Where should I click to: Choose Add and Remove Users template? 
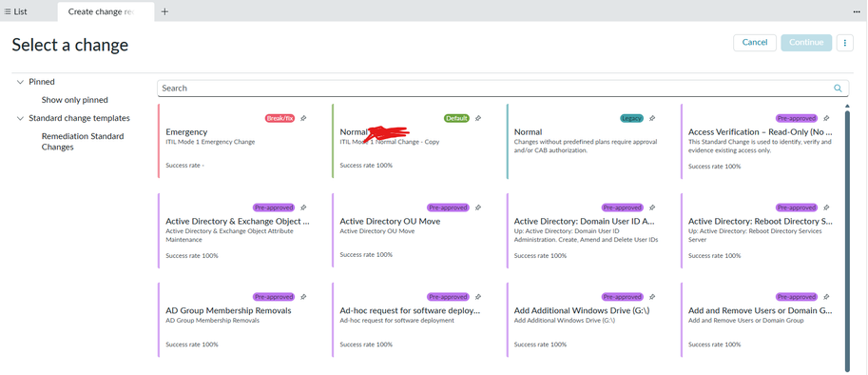760,310
